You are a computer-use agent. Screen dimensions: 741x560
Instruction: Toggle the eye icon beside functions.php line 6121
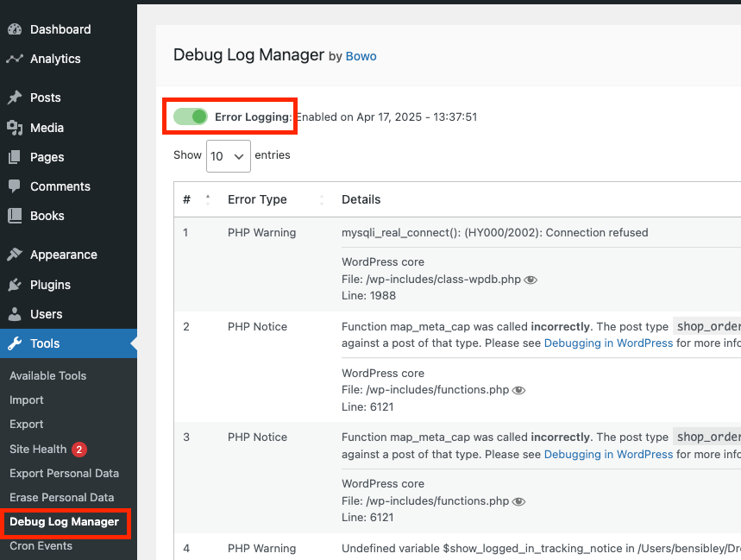[518, 390]
